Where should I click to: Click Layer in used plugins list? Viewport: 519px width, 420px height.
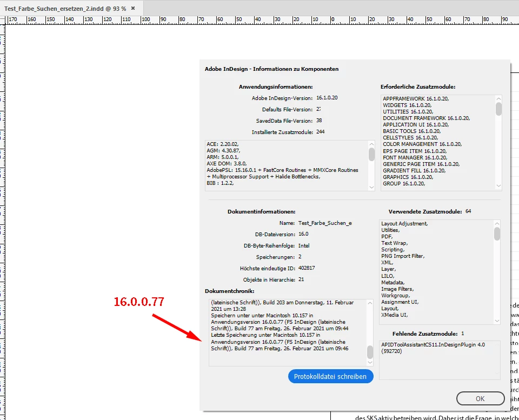389,269
